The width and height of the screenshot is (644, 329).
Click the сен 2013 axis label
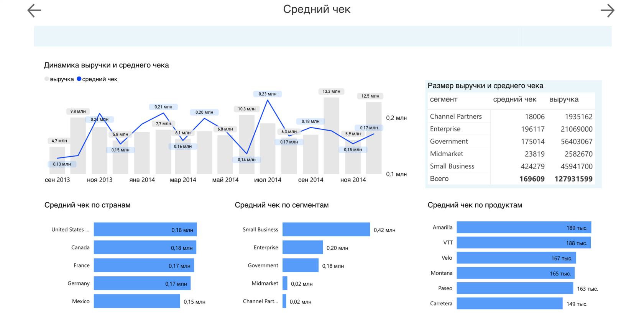[x=57, y=180]
